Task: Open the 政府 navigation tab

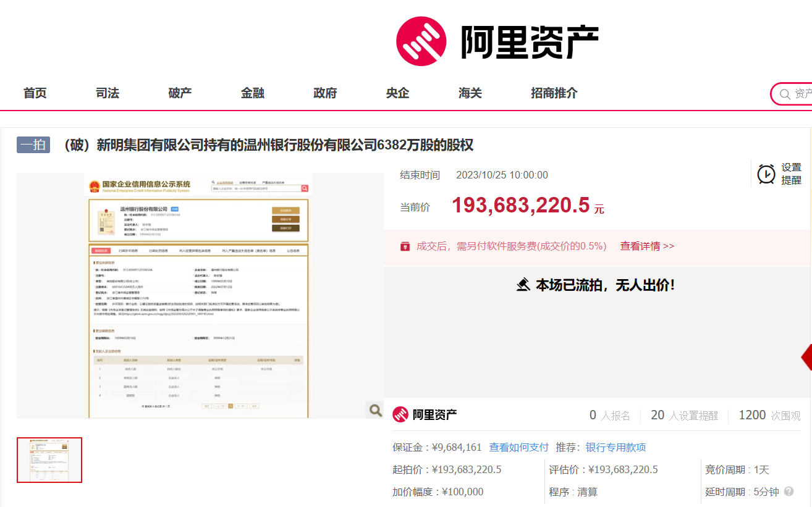Action: pos(325,93)
